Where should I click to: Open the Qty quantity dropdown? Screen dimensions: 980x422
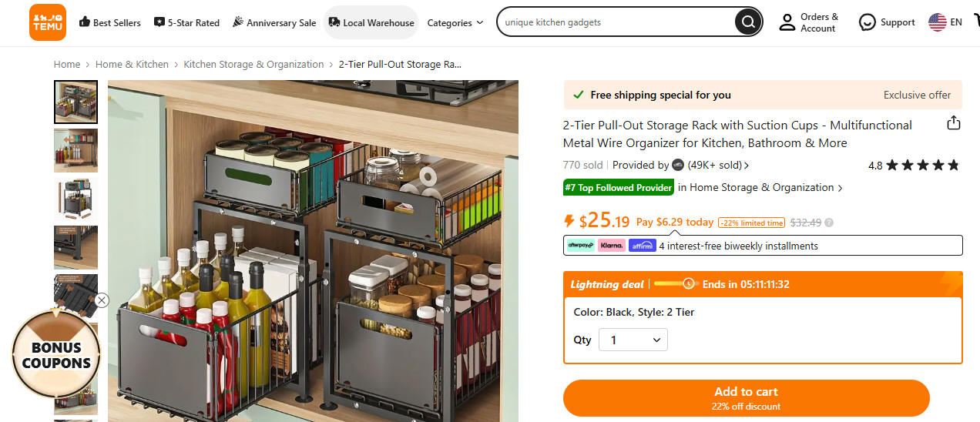point(633,340)
